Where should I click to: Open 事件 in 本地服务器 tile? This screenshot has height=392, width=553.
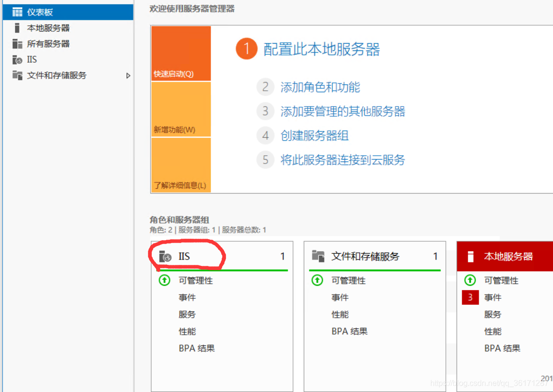pos(493,297)
